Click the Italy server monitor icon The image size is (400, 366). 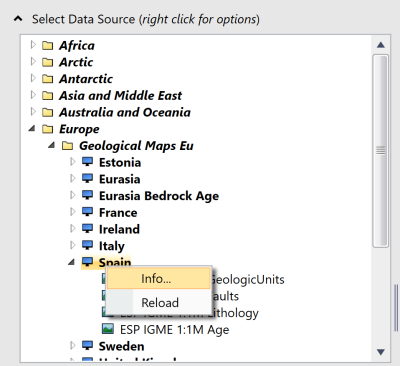pos(87,246)
